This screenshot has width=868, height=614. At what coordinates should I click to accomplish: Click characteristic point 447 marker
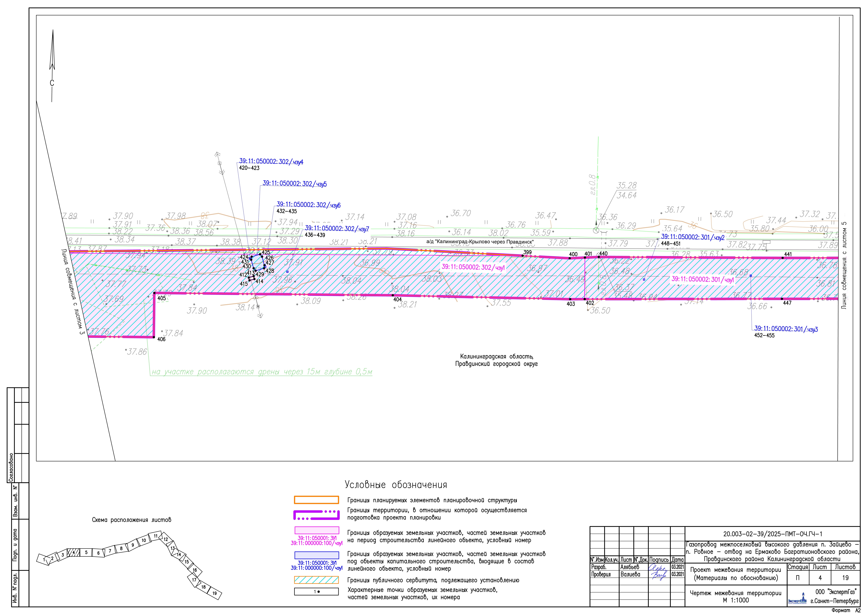tap(782, 299)
